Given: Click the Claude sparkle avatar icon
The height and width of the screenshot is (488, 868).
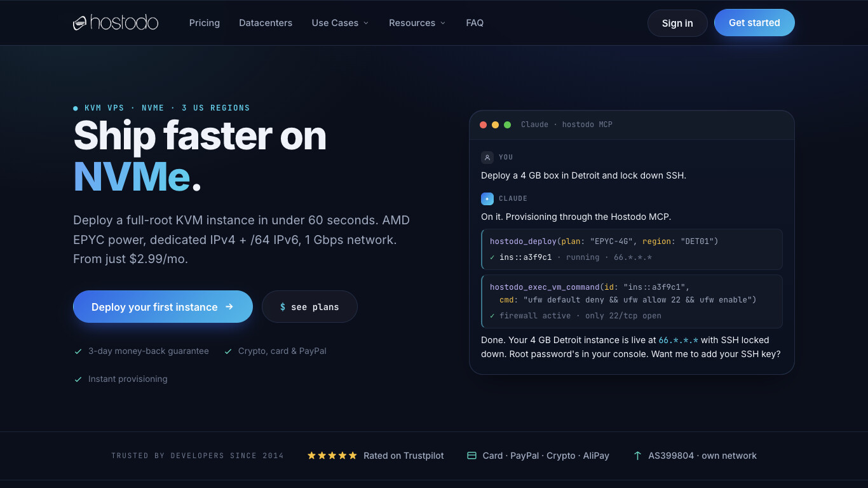Looking at the screenshot, I should coord(487,198).
